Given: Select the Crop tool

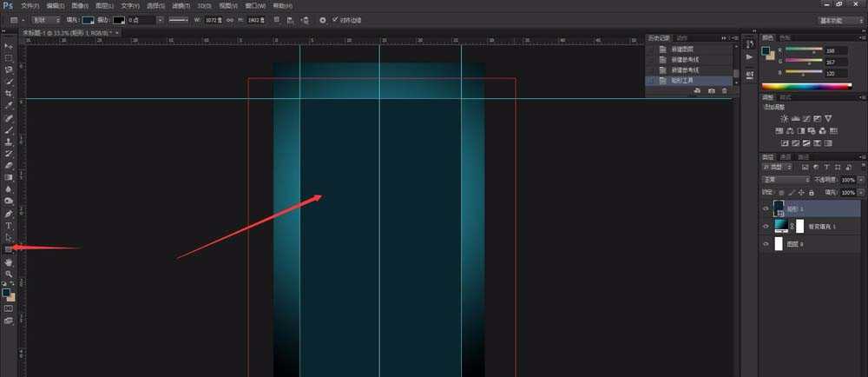Looking at the screenshot, I should coord(9,93).
